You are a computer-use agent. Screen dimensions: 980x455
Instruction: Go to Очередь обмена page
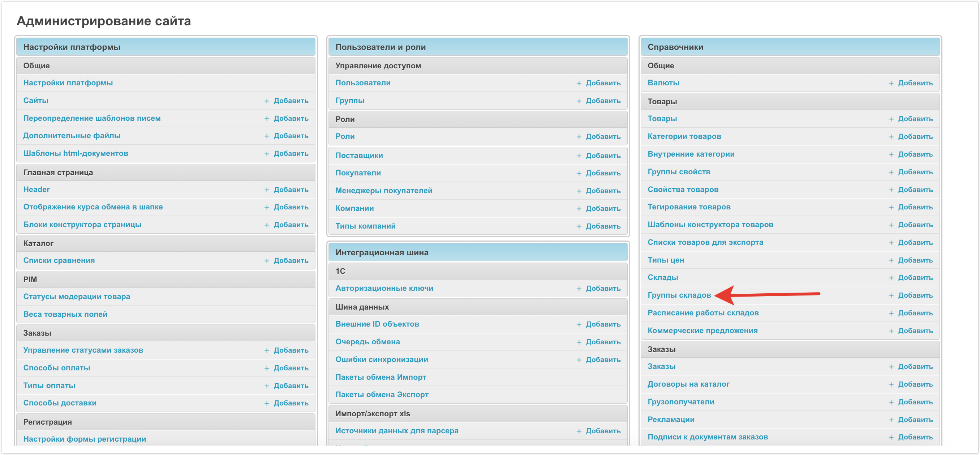(367, 341)
